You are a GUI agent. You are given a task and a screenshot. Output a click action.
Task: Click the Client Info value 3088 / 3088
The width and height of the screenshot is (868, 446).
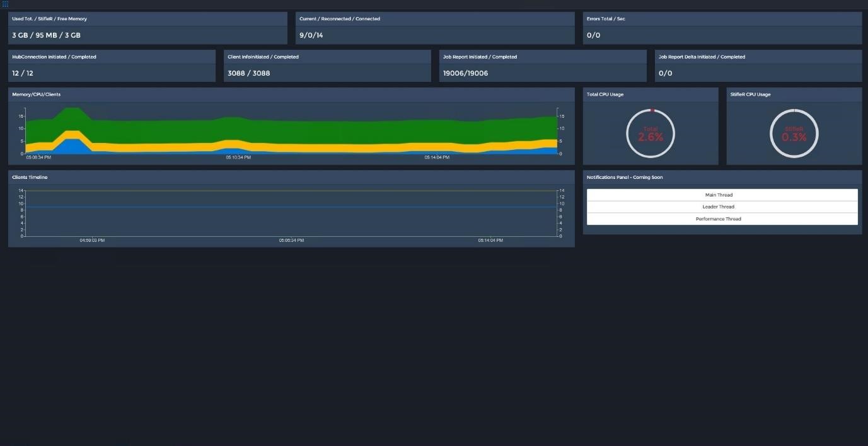pyautogui.click(x=248, y=73)
